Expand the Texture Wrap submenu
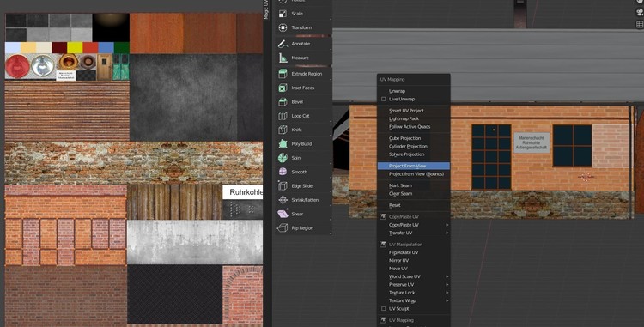Viewport: 644px width, 327px height. [x=414, y=300]
